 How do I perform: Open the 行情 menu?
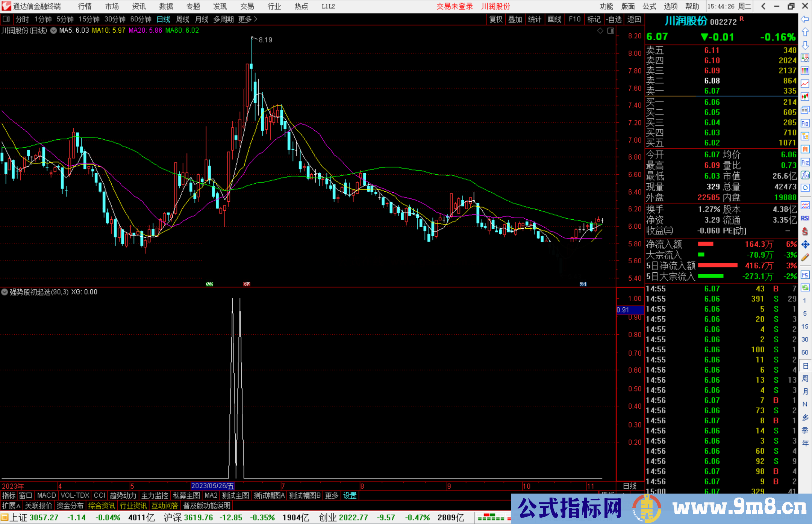[85, 6]
